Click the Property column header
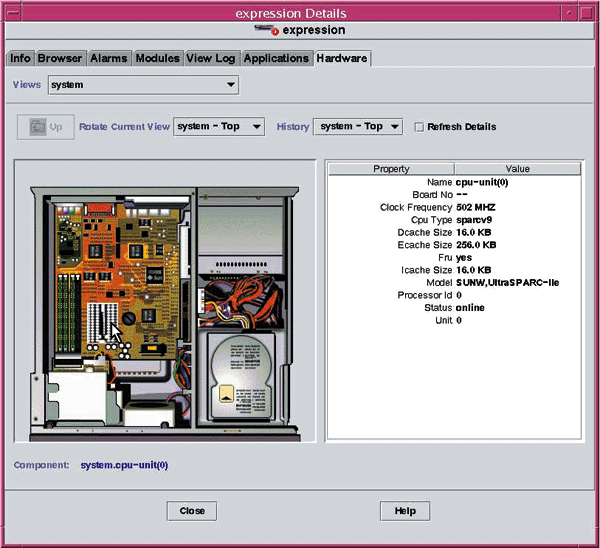 (391, 169)
